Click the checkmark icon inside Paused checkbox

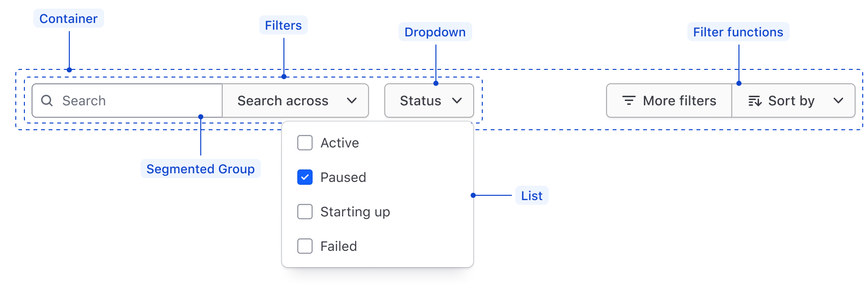point(304,177)
